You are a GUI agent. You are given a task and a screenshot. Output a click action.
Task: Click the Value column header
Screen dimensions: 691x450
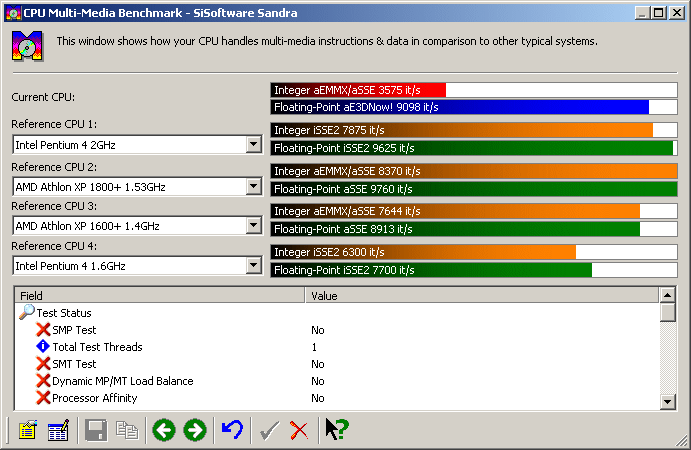coord(482,295)
